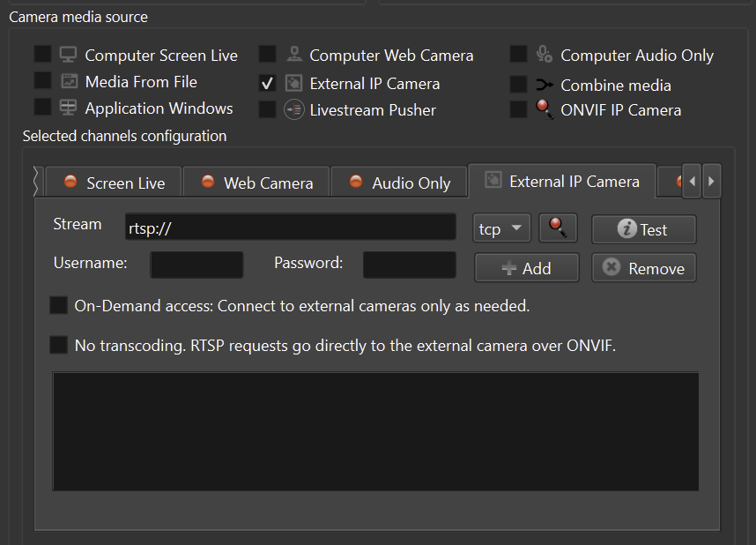This screenshot has height=545, width=756.
Task: Click the Computer Web Camera icon
Action: (x=294, y=55)
